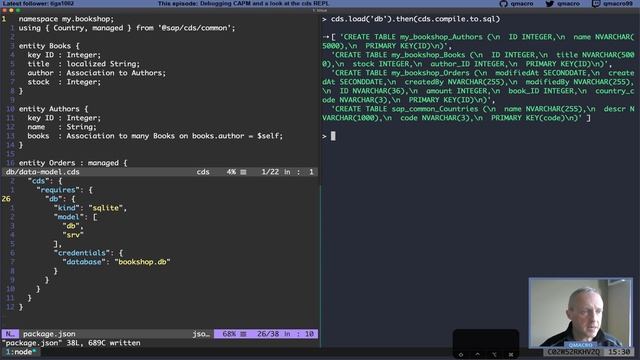Click the '68%' position indicator in status line

(229, 334)
